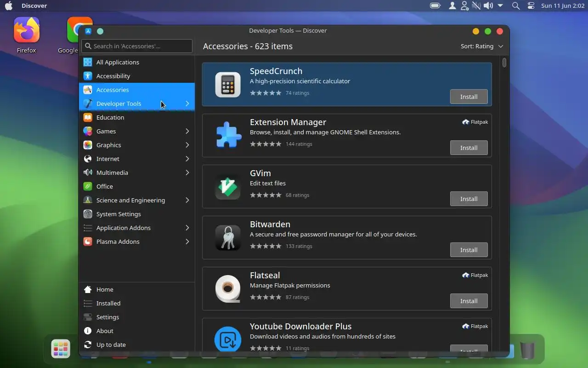Click the Youtube Downloader Plus app icon
This screenshot has height=368, width=588.
click(228, 339)
